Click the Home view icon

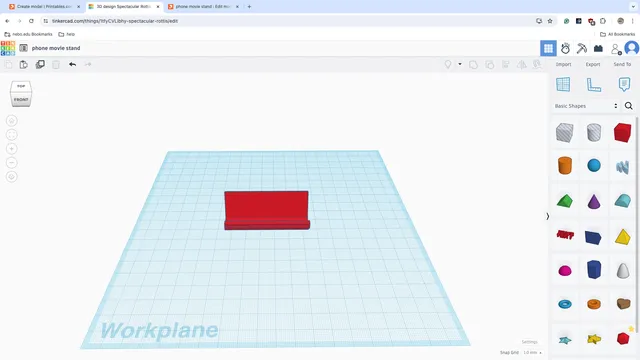pos(12,121)
